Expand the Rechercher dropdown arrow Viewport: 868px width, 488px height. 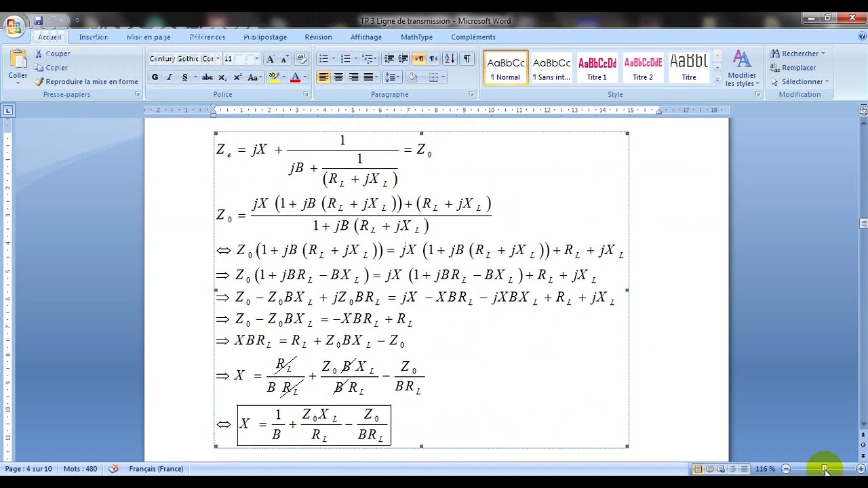click(823, 54)
